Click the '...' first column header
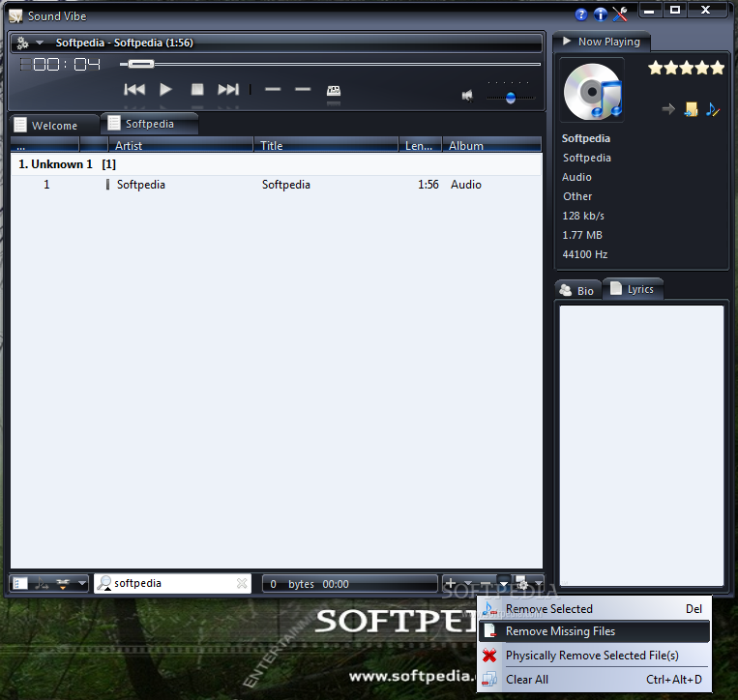This screenshot has height=700, width=738. 44,145
